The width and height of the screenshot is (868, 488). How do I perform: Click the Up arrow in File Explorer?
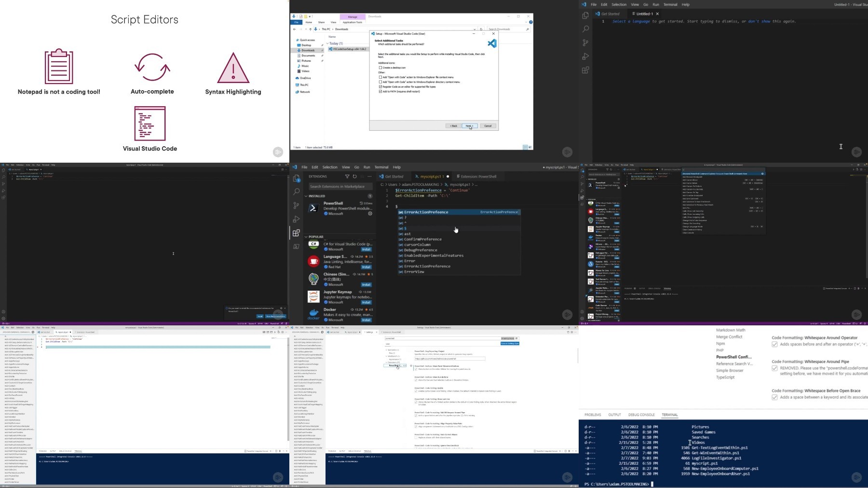[310, 29]
